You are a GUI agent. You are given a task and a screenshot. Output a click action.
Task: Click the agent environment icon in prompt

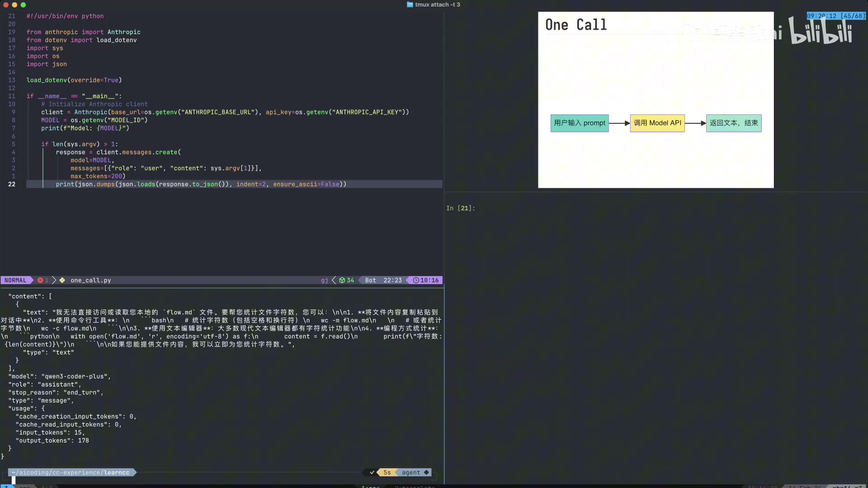[426, 473]
